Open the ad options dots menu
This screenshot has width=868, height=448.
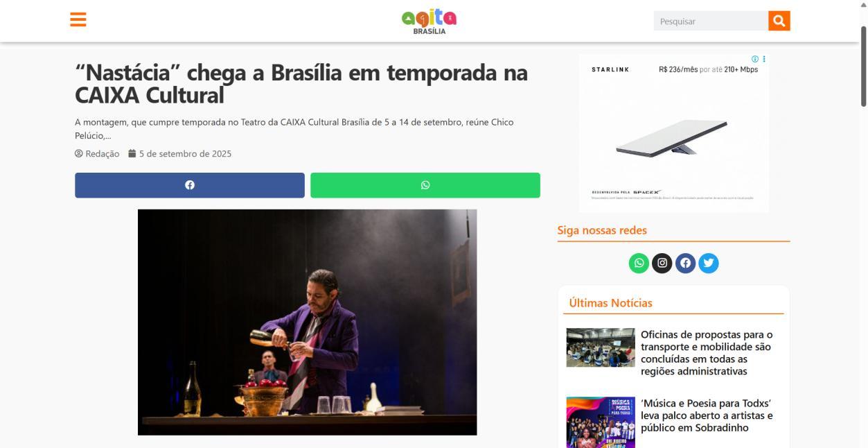tap(764, 59)
